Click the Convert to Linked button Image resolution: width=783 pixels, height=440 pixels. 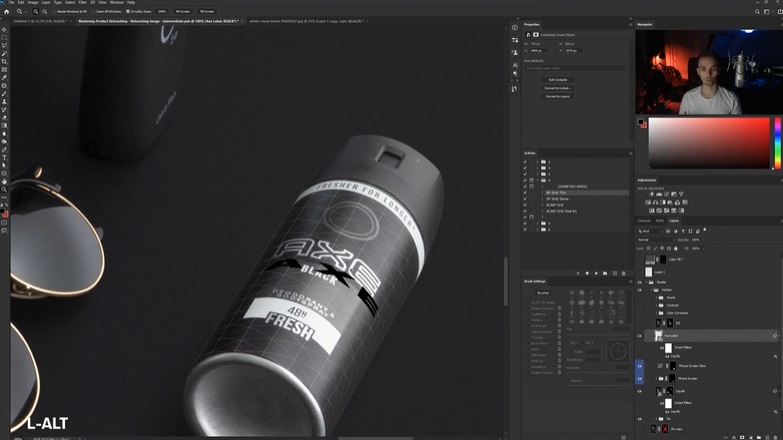(x=558, y=88)
